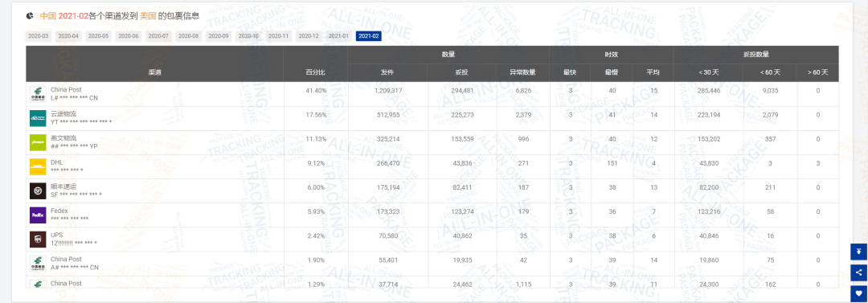Switch to the 2020-10 month tab
This screenshot has width=868, height=303.
pos(248,36)
